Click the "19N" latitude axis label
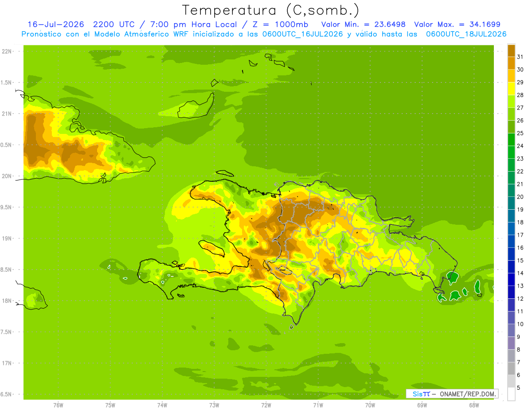532x411 pixels. click(x=7, y=239)
